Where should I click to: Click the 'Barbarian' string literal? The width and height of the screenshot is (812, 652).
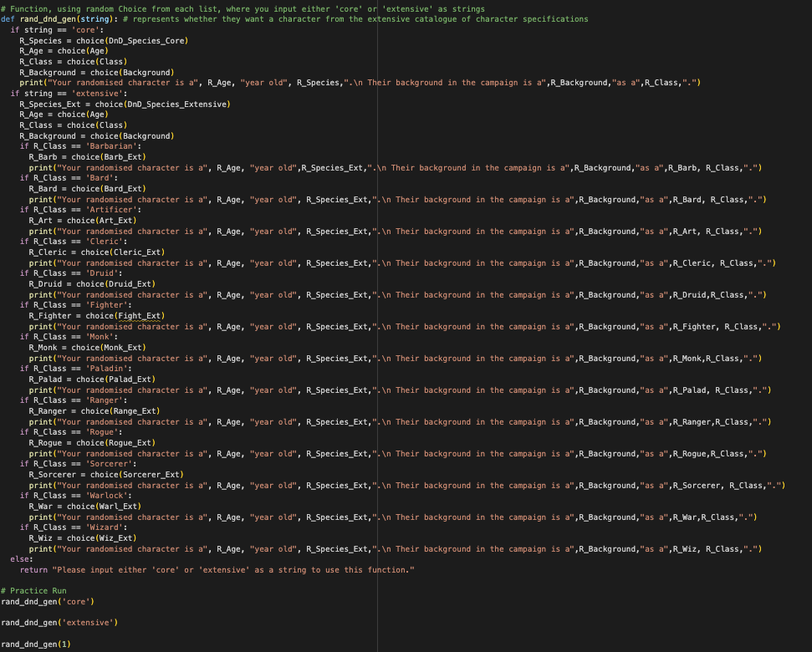(111, 146)
